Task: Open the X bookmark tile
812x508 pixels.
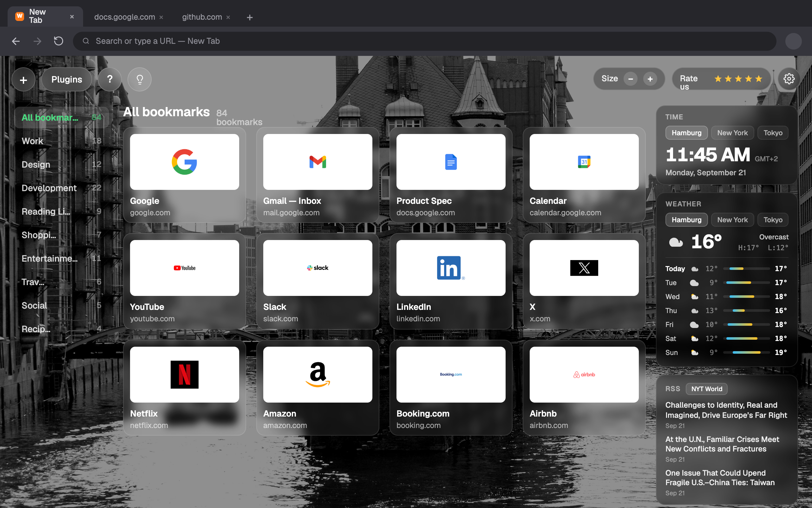Action: point(584,281)
